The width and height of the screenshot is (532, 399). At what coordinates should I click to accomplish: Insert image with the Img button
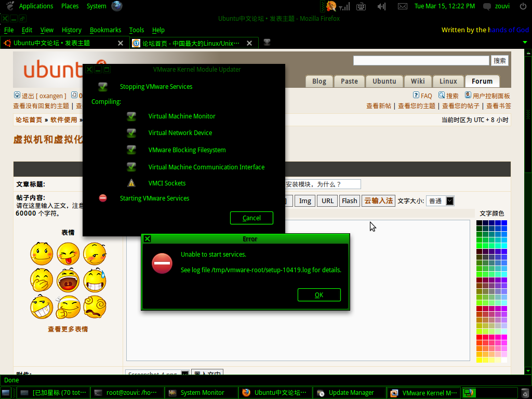(x=305, y=201)
